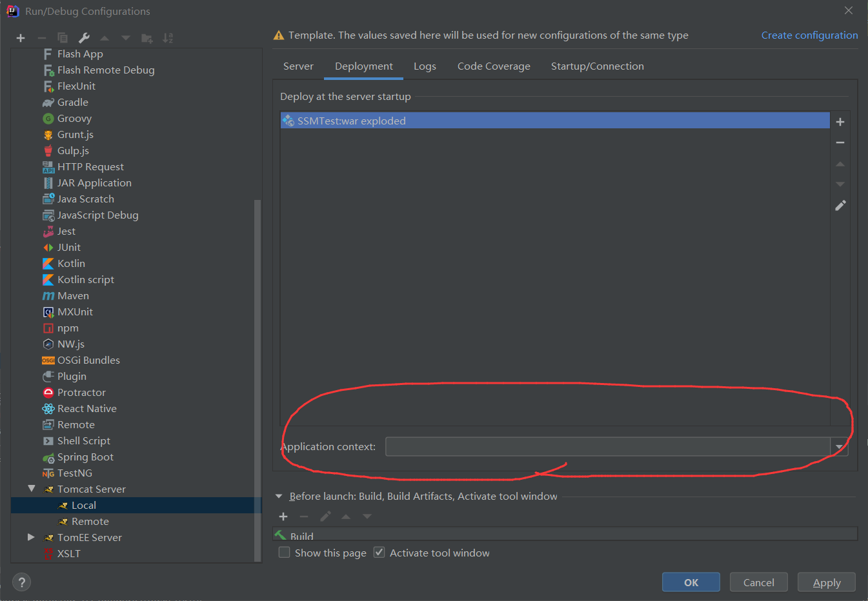Remove the selected deployment artifact
This screenshot has height=601, width=868.
pyautogui.click(x=840, y=143)
